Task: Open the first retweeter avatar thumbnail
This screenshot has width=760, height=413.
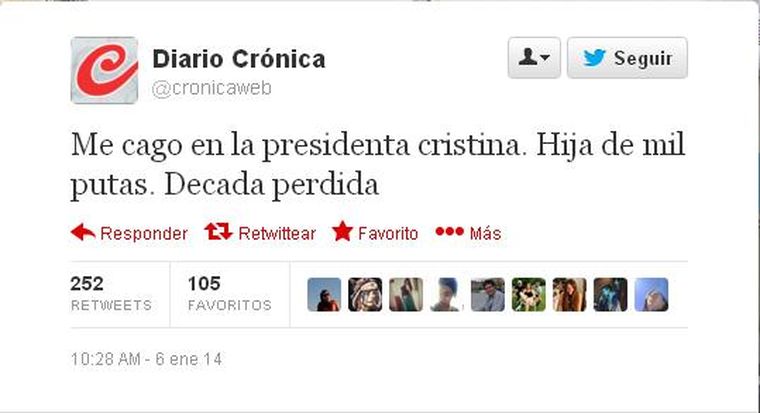Action: click(x=324, y=294)
